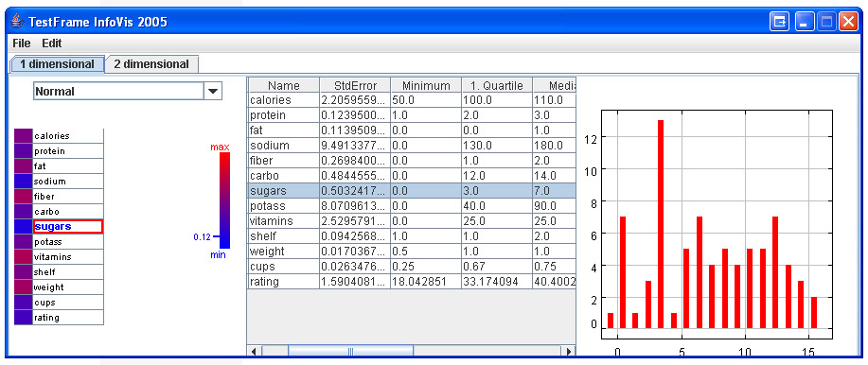Select sodium in the variable list
Image resolution: width=868 pixels, height=365 pixels.
68,182
